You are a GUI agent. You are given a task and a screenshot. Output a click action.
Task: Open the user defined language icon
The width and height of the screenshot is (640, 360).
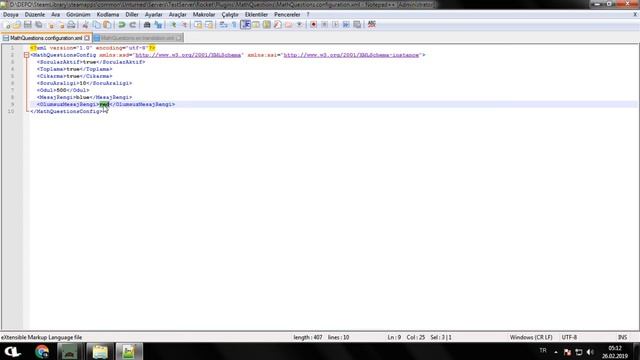point(256,25)
